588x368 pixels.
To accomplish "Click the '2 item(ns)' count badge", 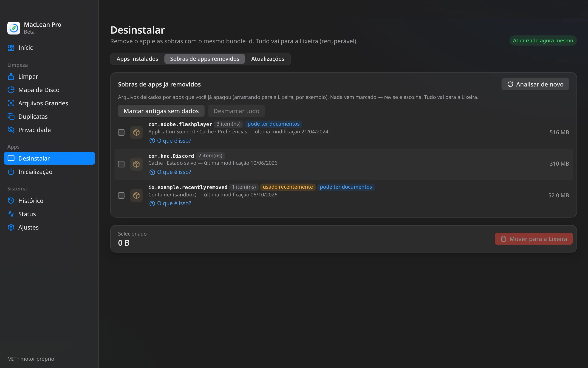I will coord(210,155).
